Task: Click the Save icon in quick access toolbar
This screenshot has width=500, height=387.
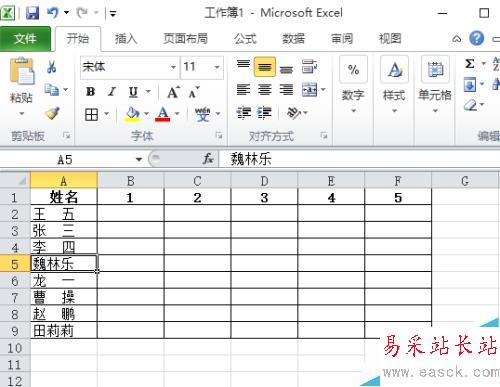Action: [33, 13]
